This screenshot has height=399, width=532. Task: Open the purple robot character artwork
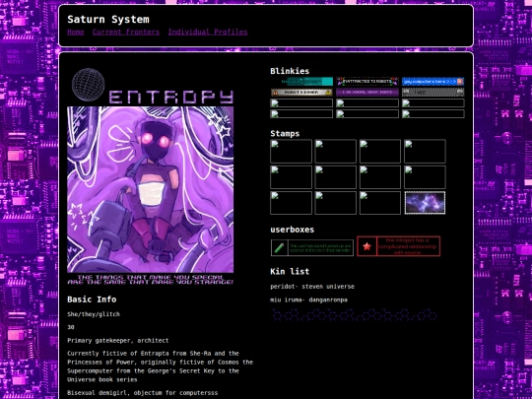[x=151, y=190]
